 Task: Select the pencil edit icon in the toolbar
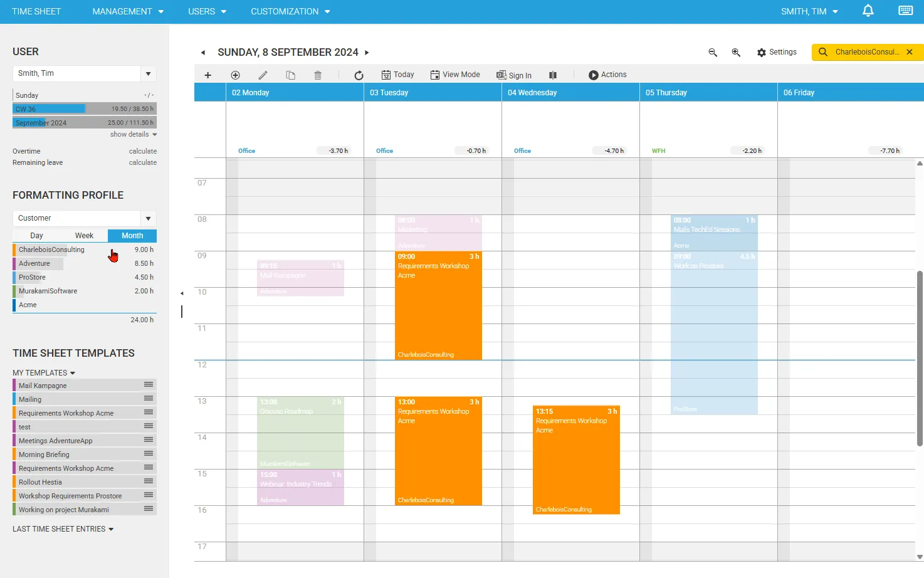coord(263,75)
